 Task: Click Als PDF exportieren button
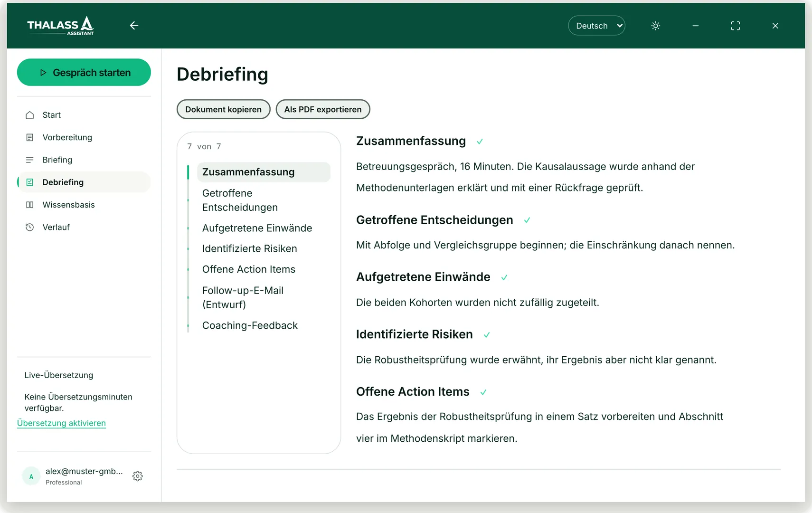point(323,109)
